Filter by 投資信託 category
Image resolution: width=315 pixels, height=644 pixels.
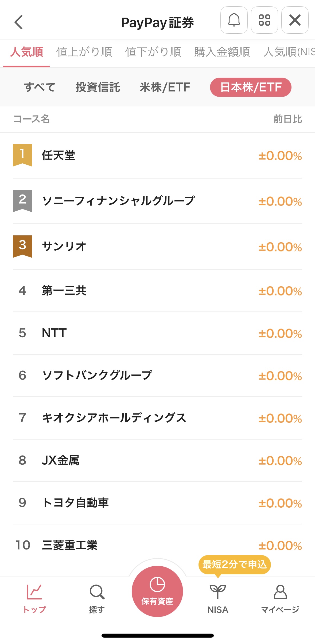point(98,87)
